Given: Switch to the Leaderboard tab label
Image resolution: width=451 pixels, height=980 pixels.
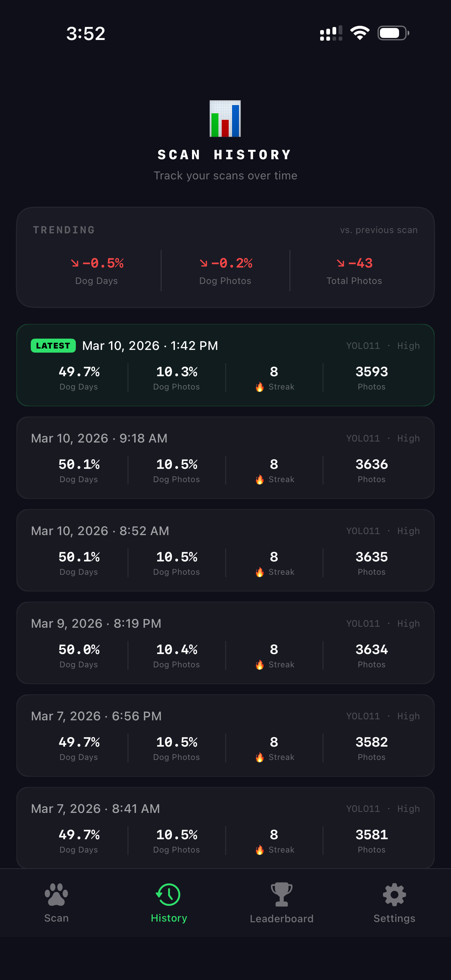Looking at the screenshot, I should 282,918.
